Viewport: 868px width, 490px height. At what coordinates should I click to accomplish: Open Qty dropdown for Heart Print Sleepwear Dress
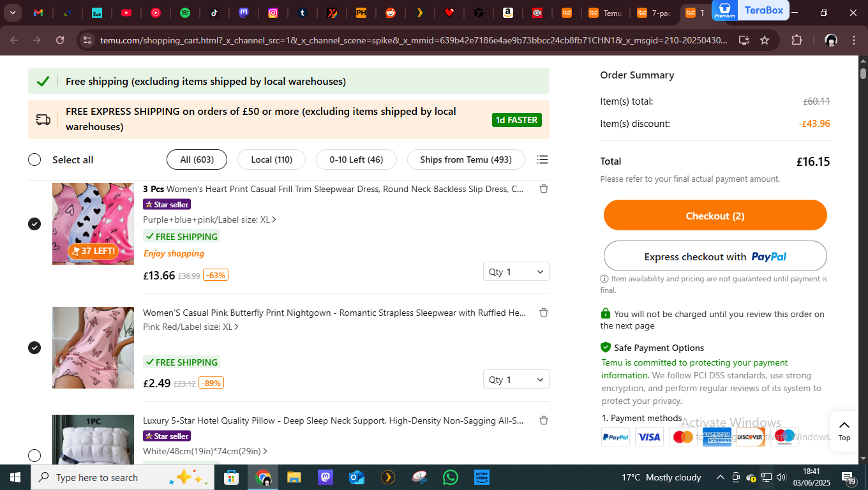point(516,272)
